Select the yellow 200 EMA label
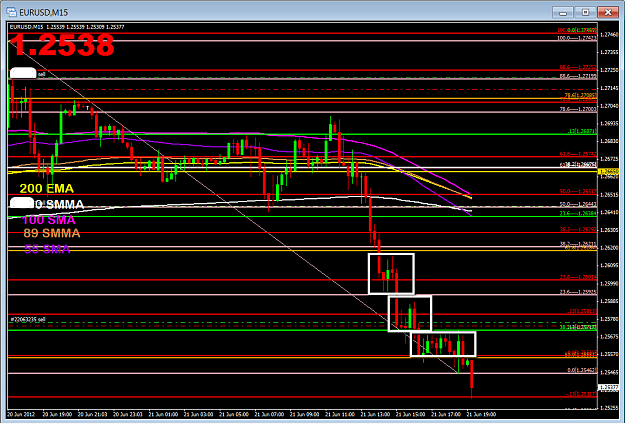The height and width of the screenshot is (424, 625). (47, 188)
